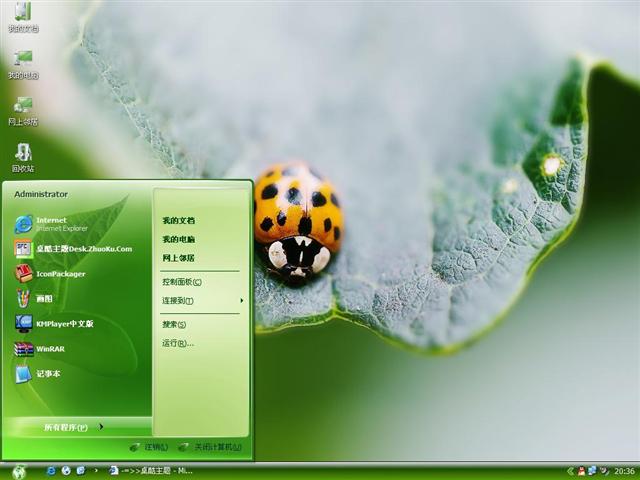The image size is (640, 480).
Task: Click the 20:36 taskbar clock
Action: 624,472
